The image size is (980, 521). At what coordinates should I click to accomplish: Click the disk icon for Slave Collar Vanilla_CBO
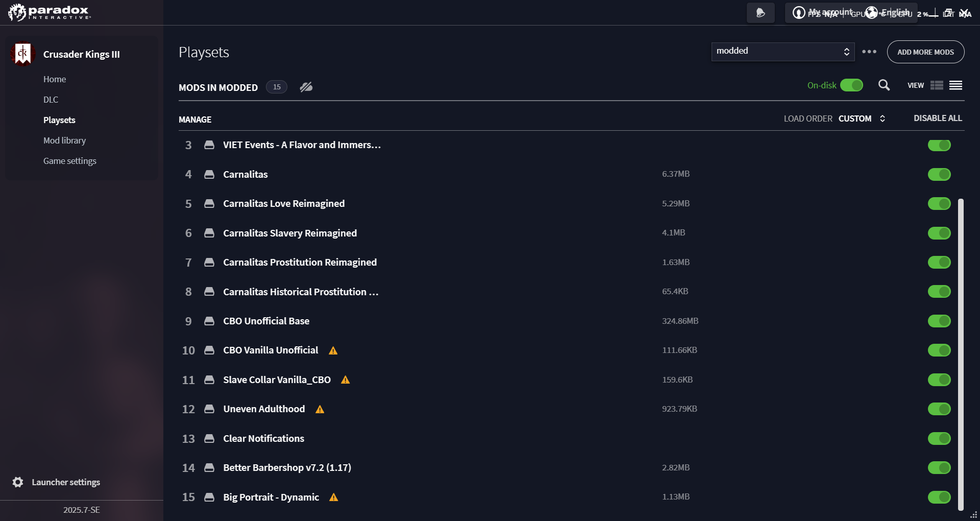(x=209, y=380)
